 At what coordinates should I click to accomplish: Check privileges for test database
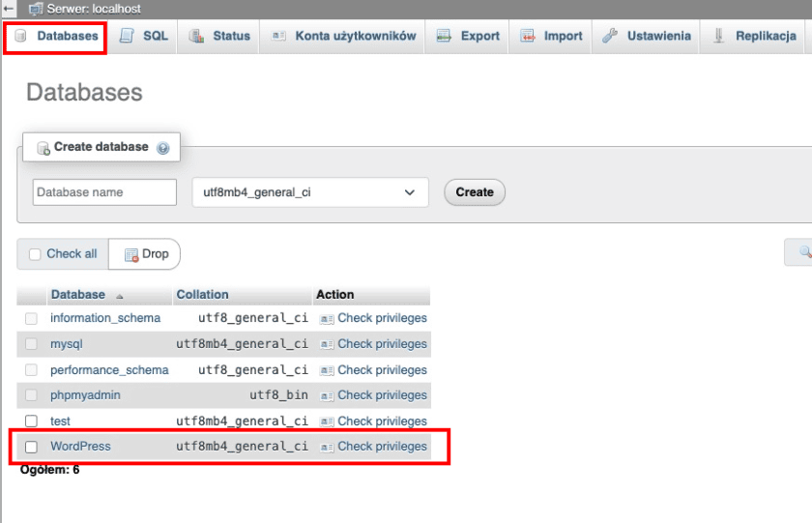pyautogui.click(x=382, y=421)
